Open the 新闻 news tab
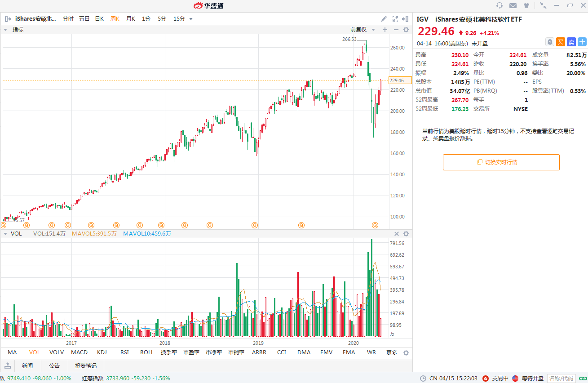This screenshot has height=383, width=588. (x=27, y=365)
